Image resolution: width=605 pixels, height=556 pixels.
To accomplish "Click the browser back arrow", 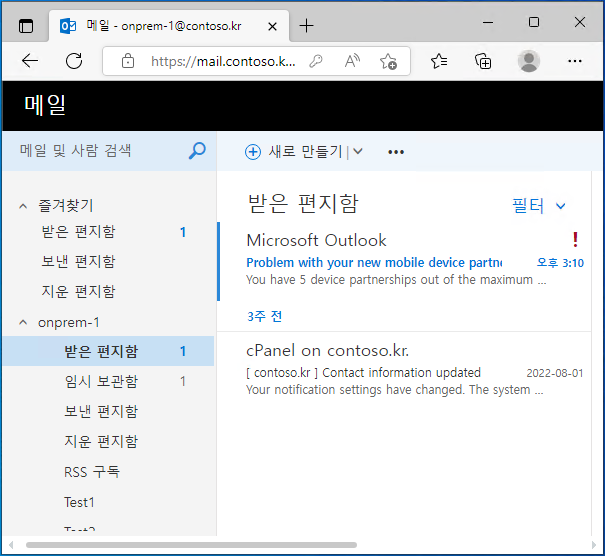I will (x=30, y=61).
